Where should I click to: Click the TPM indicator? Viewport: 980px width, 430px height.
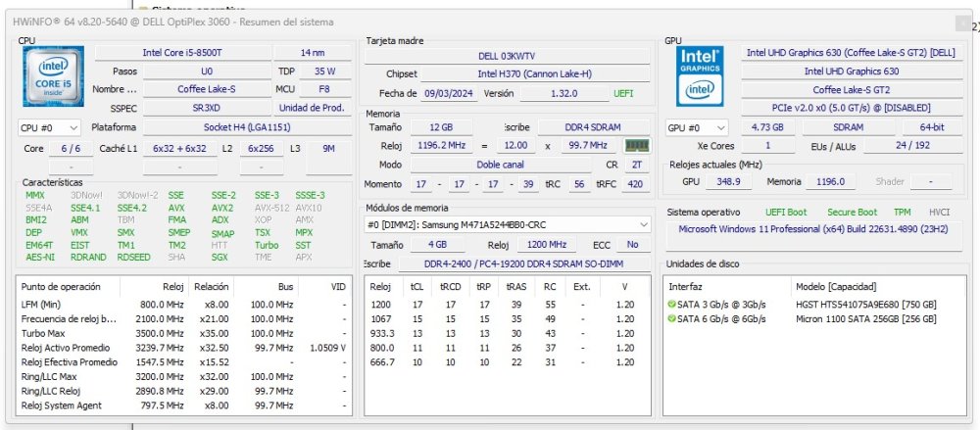point(902,213)
